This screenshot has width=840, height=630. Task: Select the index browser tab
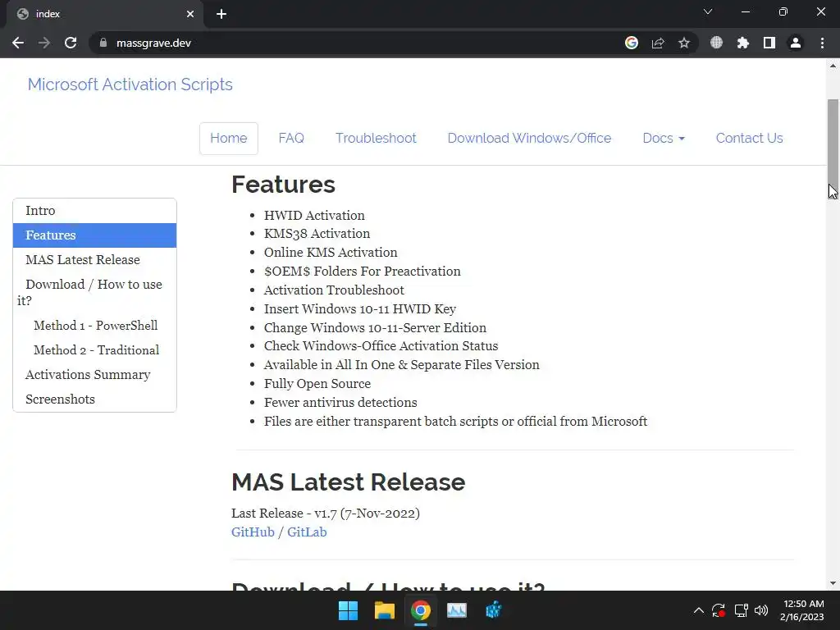click(x=104, y=14)
